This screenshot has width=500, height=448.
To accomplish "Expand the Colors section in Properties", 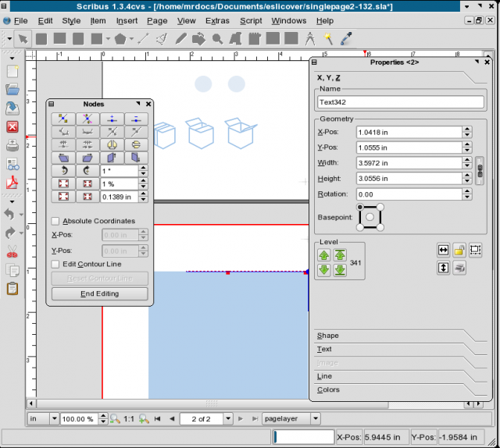I will point(328,389).
